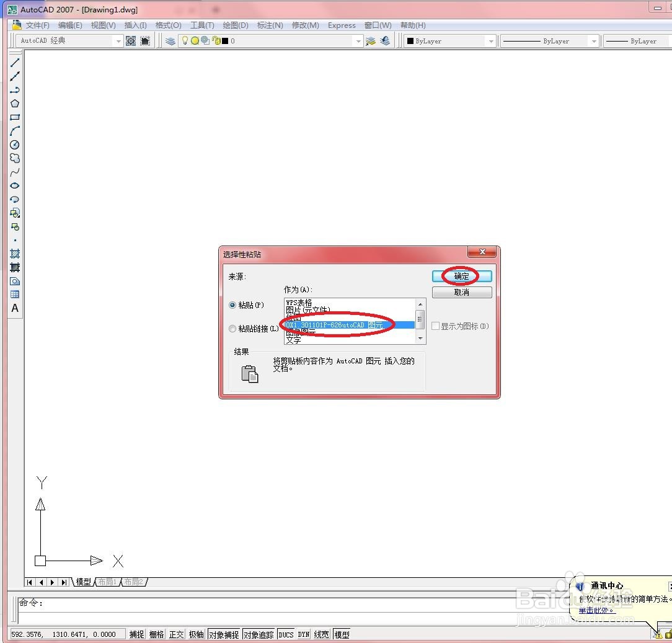The width and height of the screenshot is (672, 643).
Task: Open the 工具(T) menu
Action: pos(202,25)
